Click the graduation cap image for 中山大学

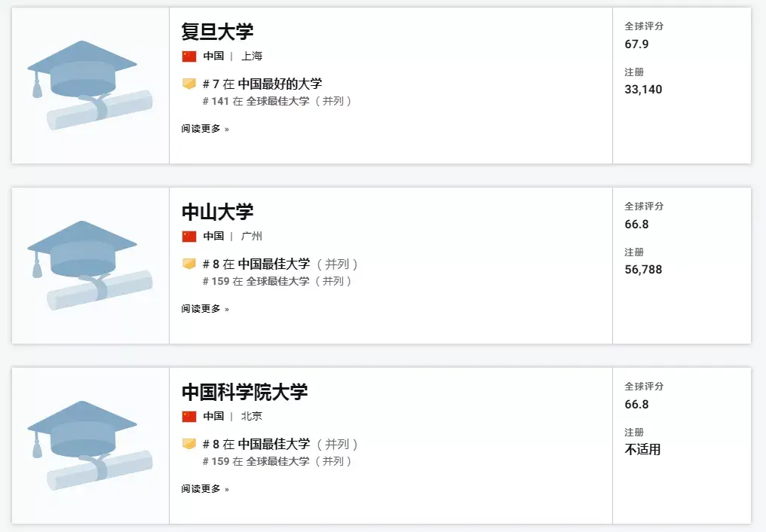tap(90, 265)
